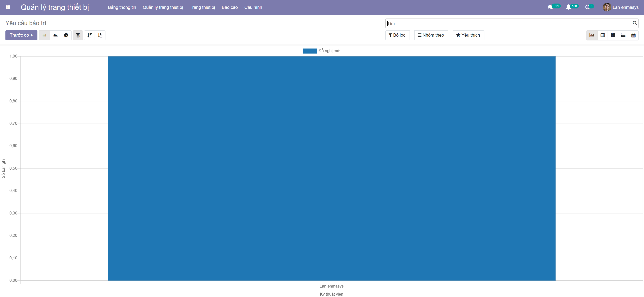Open the Cấu hình menu
Image resolution: width=644 pixels, height=297 pixels.
(253, 7)
